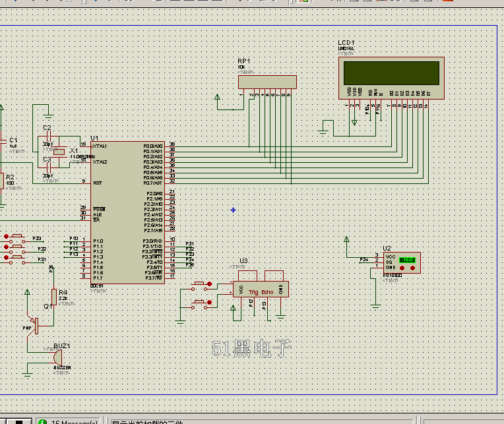Select downward power arrow under LCD1 pin 2
The image size is (504, 424).
pos(354,123)
